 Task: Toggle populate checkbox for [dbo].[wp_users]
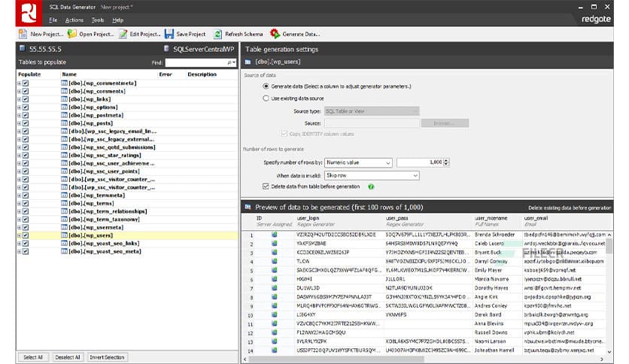pyautogui.click(x=26, y=235)
